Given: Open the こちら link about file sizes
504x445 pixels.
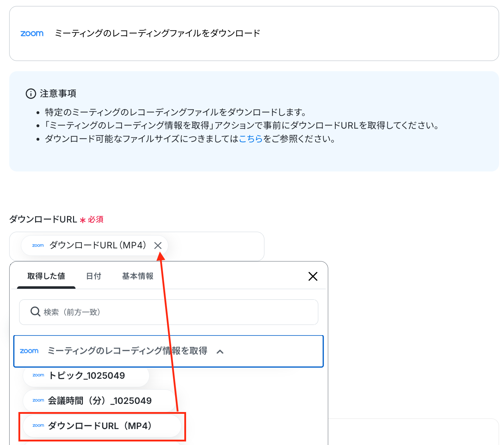Looking at the screenshot, I should (251, 139).
